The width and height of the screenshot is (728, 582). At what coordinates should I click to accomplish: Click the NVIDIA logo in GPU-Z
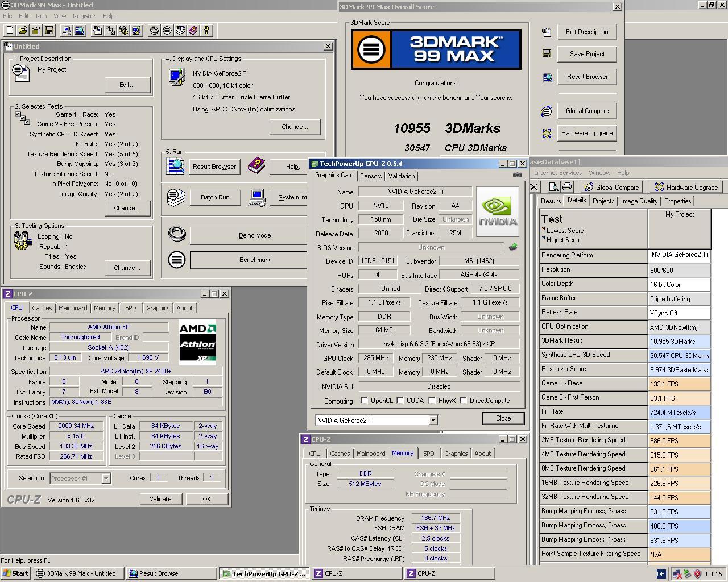pos(497,211)
